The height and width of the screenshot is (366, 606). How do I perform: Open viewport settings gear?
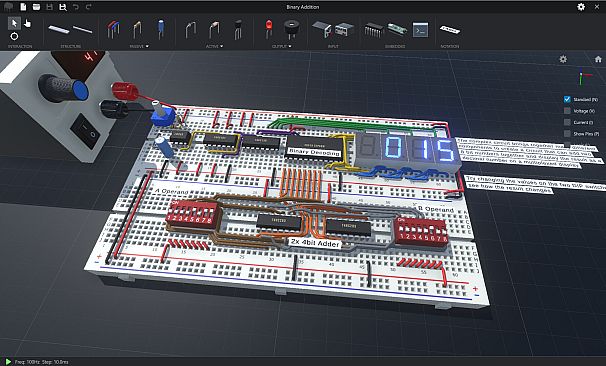pos(563,59)
